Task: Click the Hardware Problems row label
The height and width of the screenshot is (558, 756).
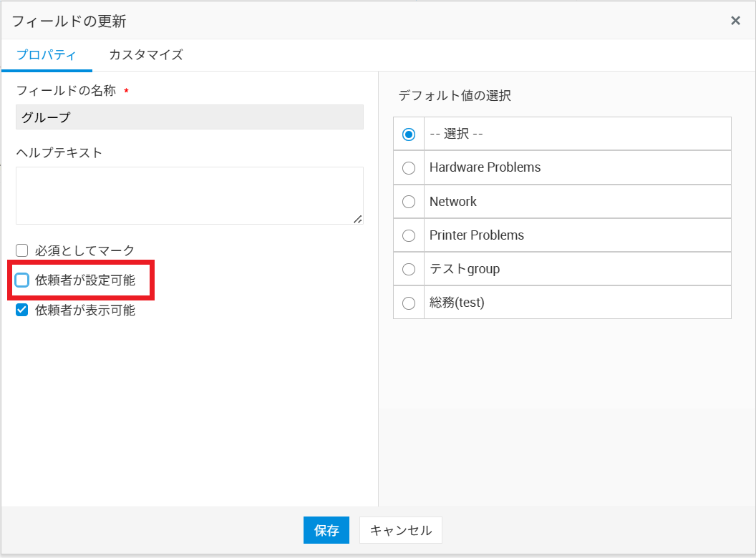Action: (x=485, y=167)
